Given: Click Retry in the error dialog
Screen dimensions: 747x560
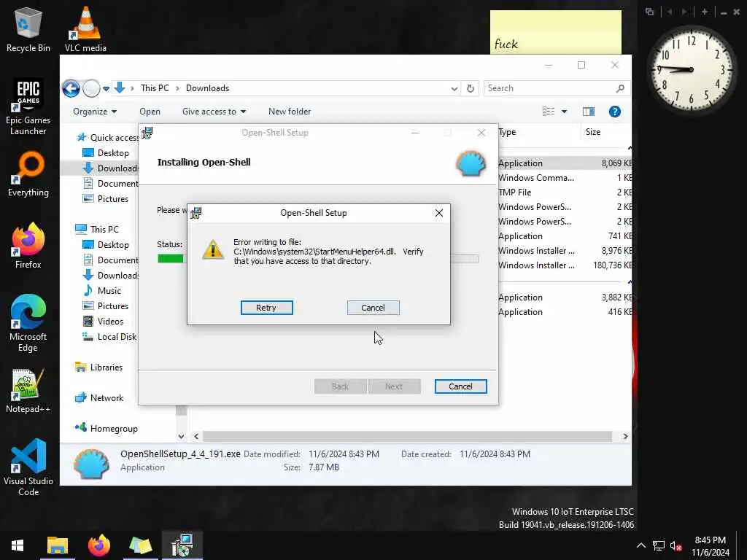Looking at the screenshot, I should coord(266,308).
